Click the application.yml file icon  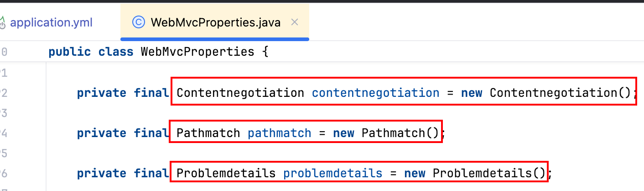[3, 22]
